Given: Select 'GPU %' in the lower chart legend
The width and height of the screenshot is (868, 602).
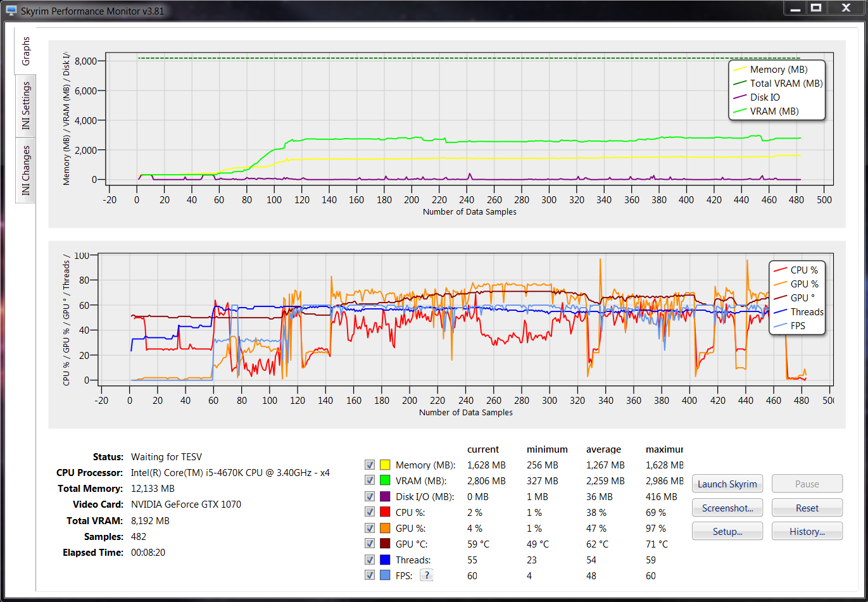Looking at the screenshot, I should tap(805, 284).
